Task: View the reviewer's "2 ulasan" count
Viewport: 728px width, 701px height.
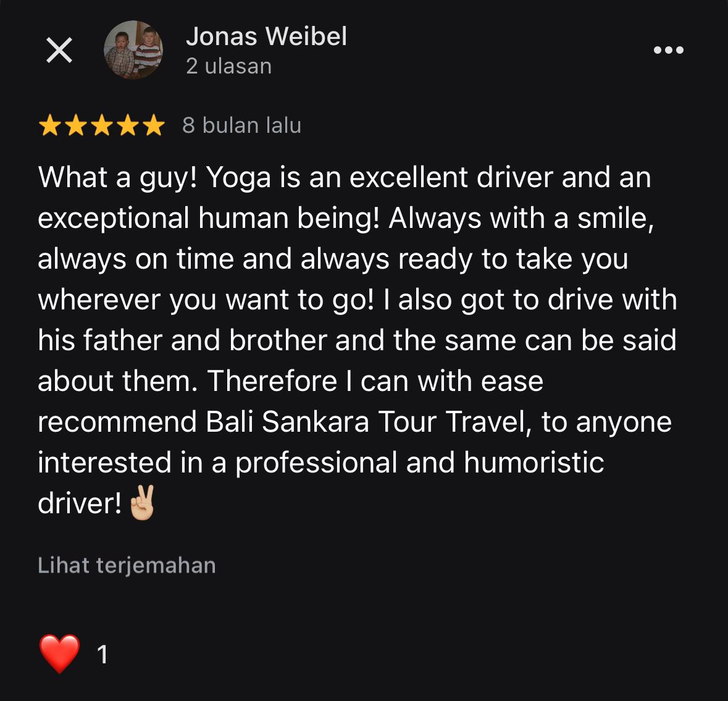Action: click(x=229, y=66)
